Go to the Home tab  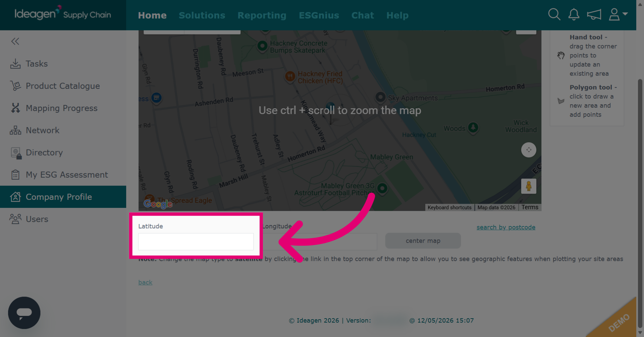[x=152, y=15]
